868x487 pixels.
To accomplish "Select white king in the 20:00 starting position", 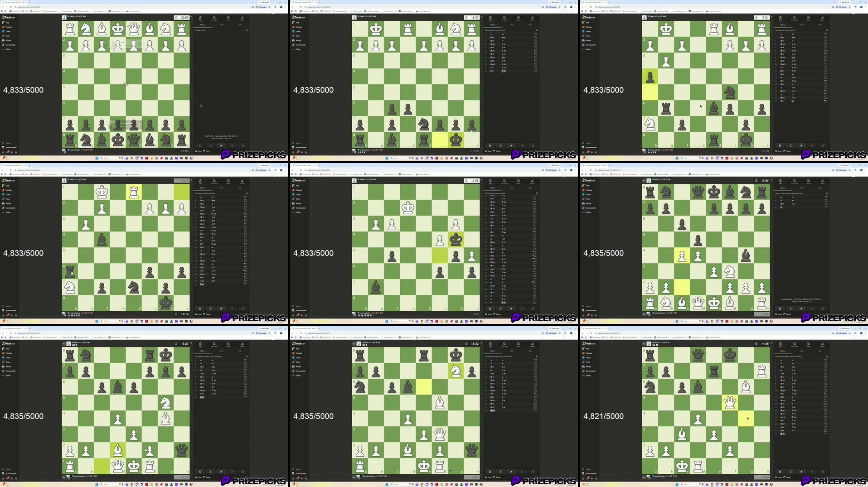I will (118, 29).
